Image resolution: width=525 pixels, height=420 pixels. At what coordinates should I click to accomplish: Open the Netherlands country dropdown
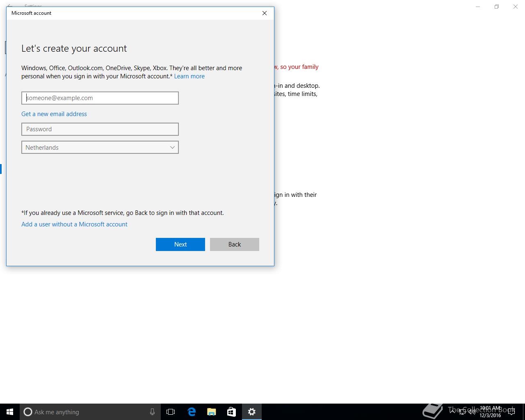[100, 147]
